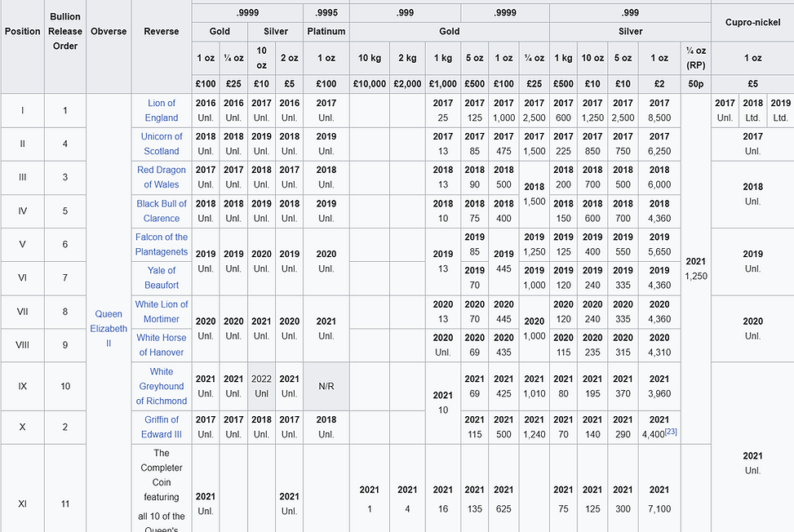Click the Reverse column header
Image resolution: width=794 pixels, height=532 pixels.
(161, 31)
